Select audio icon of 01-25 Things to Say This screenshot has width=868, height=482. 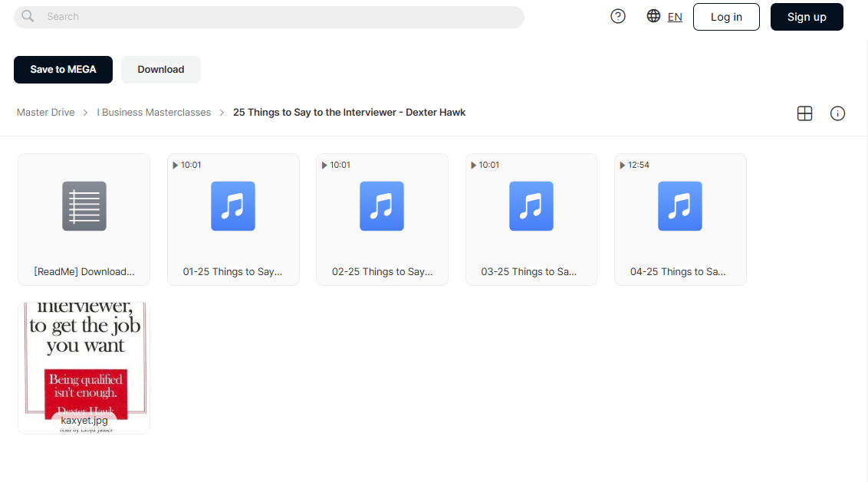pyautogui.click(x=233, y=206)
